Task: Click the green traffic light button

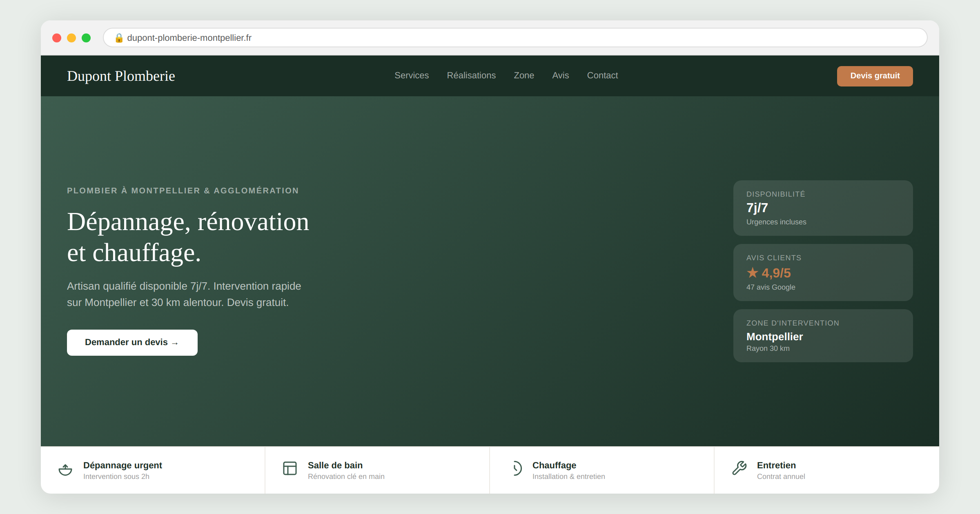Action: point(86,38)
